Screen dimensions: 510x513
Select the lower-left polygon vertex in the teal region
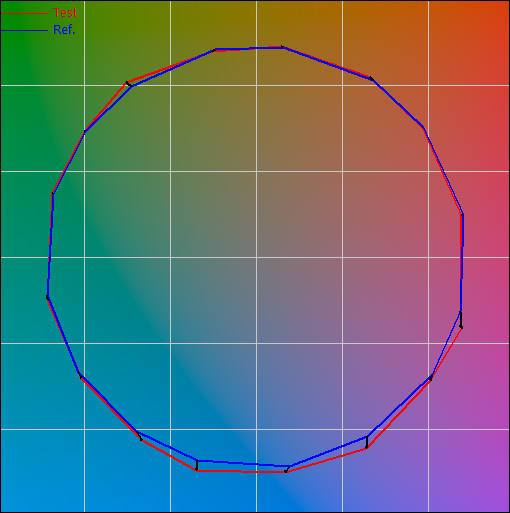(x=80, y=376)
